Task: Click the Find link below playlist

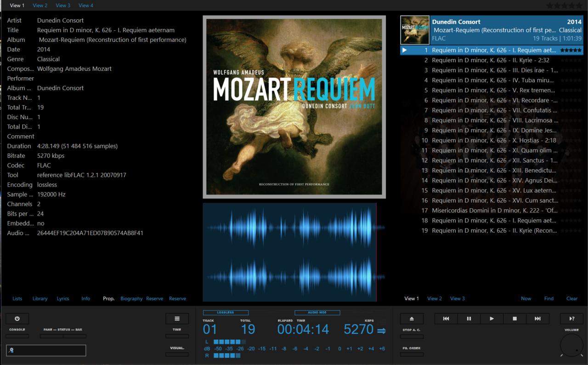Action: pyautogui.click(x=549, y=298)
